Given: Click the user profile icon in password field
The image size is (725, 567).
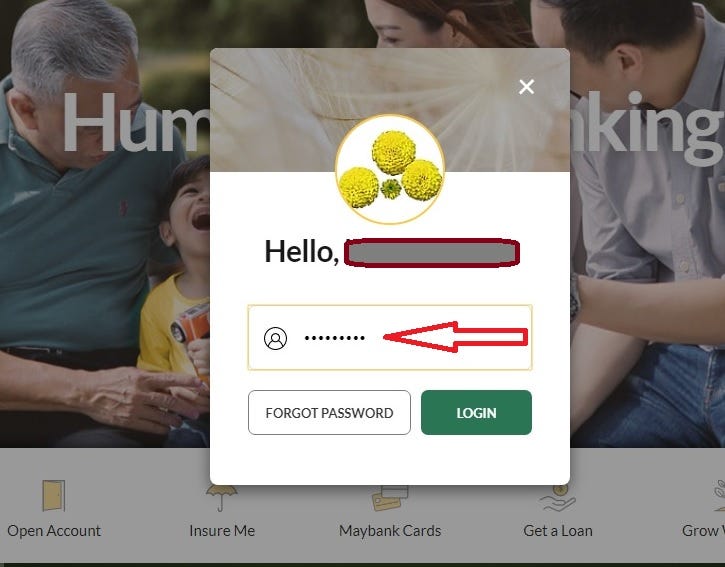Looking at the screenshot, I should [x=275, y=338].
